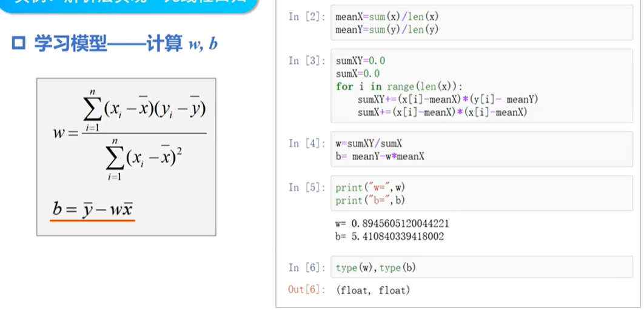644x310 pixels.
Task: Click line w=sumXY/sumX
Action: pos(369,144)
